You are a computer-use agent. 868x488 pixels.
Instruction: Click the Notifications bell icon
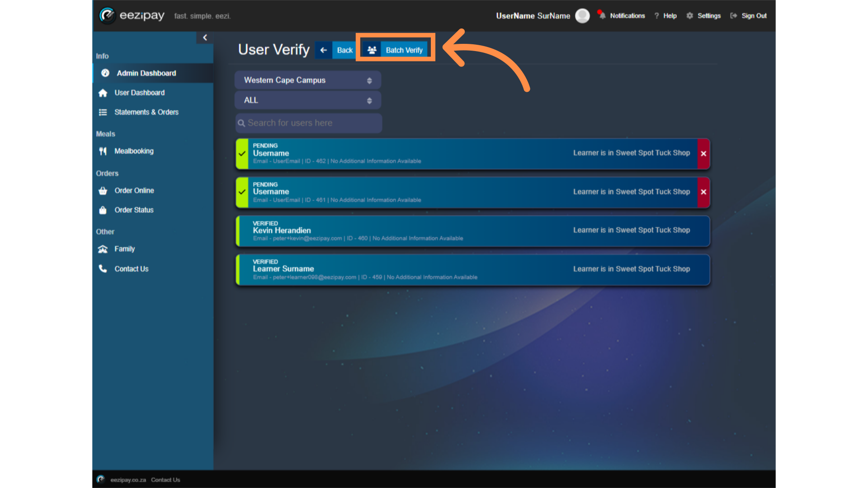click(602, 15)
